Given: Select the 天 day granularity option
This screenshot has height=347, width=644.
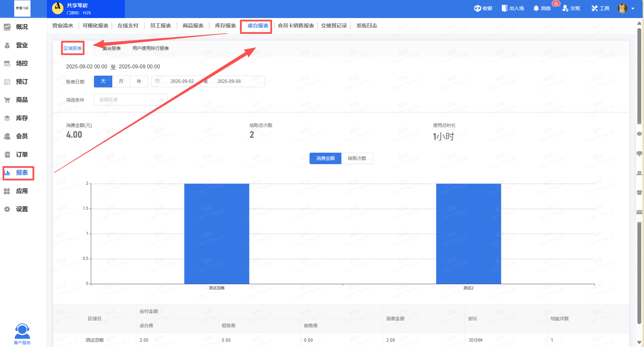Looking at the screenshot, I should [x=103, y=82].
